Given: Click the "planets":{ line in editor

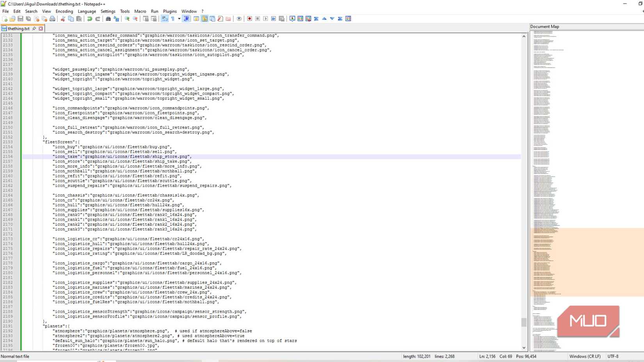Looking at the screenshot, I should [x=56, y=326].
